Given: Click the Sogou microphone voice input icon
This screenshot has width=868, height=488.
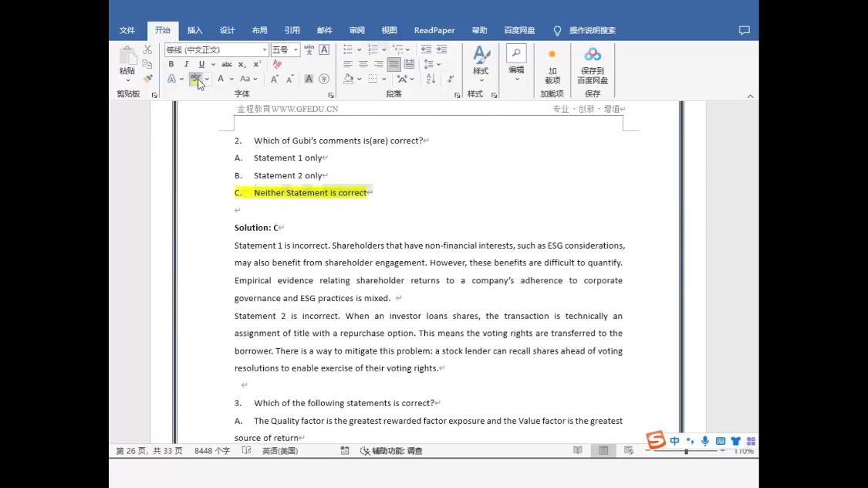Looking at the screenshot, I should tap(704, 441).
